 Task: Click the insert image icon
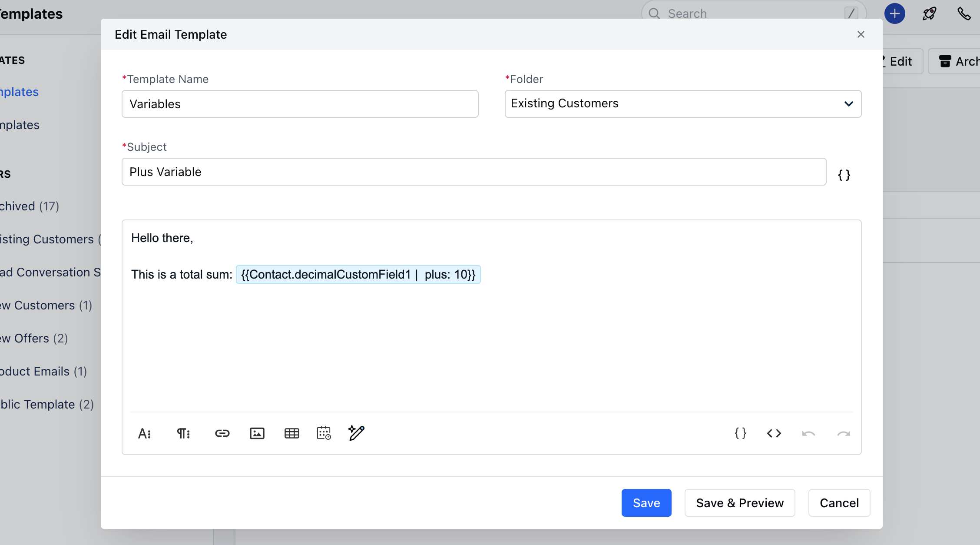pyautogui.click(x=257, y=433)
